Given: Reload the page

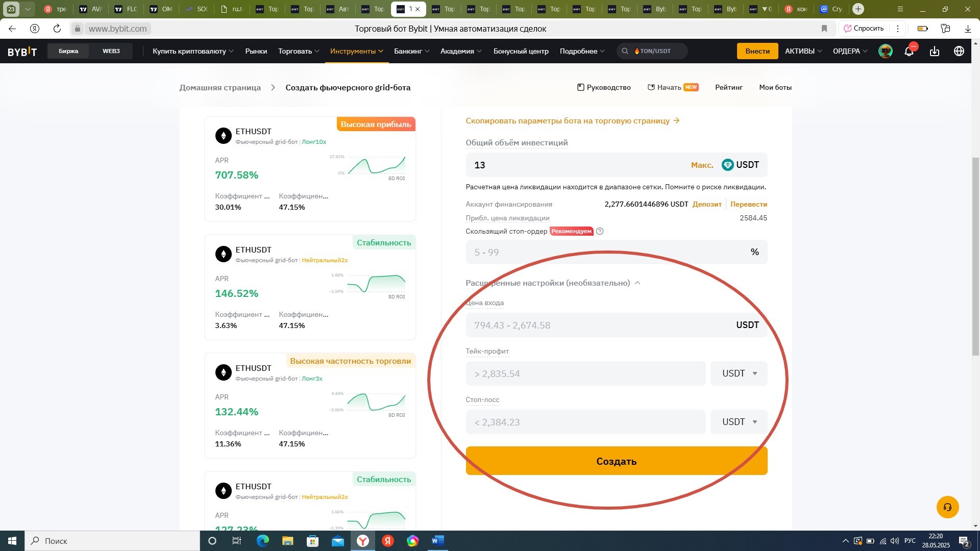Looking at the screenshot, I should (57, 29).
